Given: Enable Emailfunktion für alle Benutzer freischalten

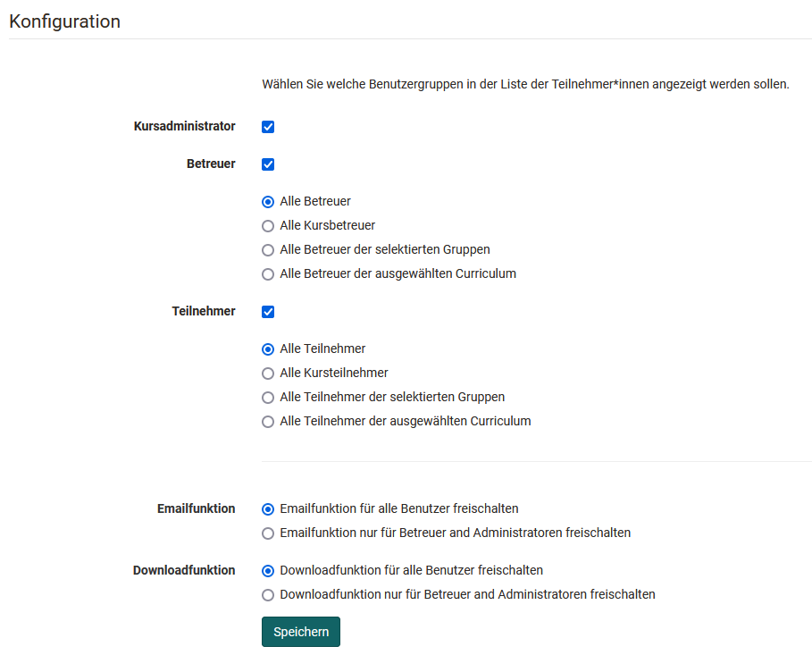Looking at the screenshot, I should (268, 509).
